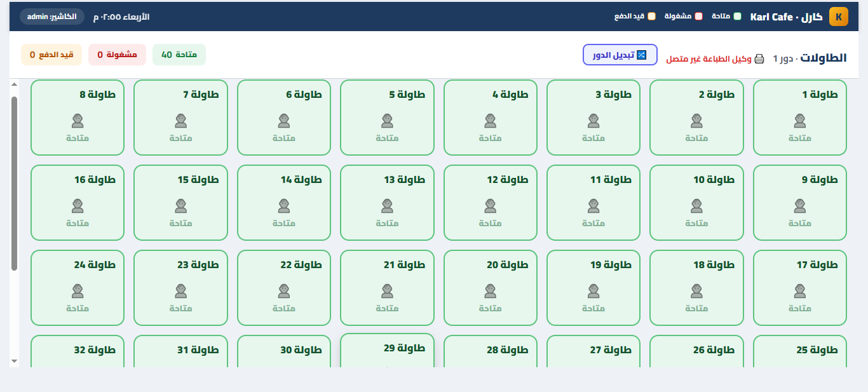Click the scrollbar down arrow
This screenshot has height=392, width=868.
[x=14, y=361]
